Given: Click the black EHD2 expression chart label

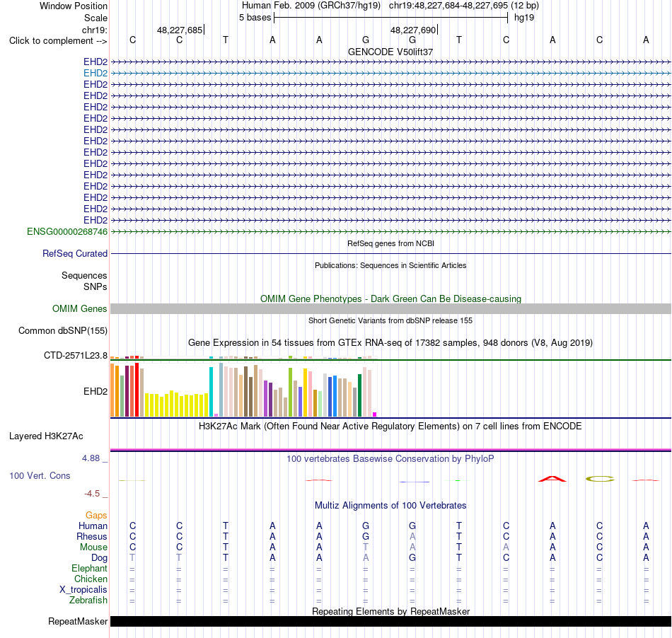Looking at the screenshot, I should [95, 391].
